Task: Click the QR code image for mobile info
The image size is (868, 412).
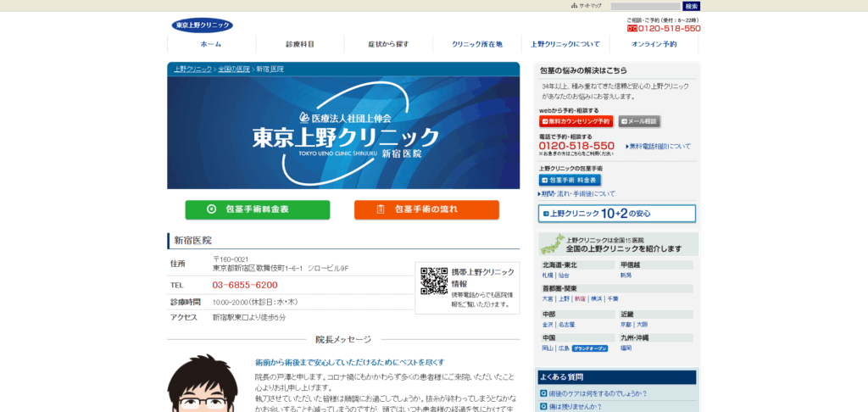Action: click(434, 281)
